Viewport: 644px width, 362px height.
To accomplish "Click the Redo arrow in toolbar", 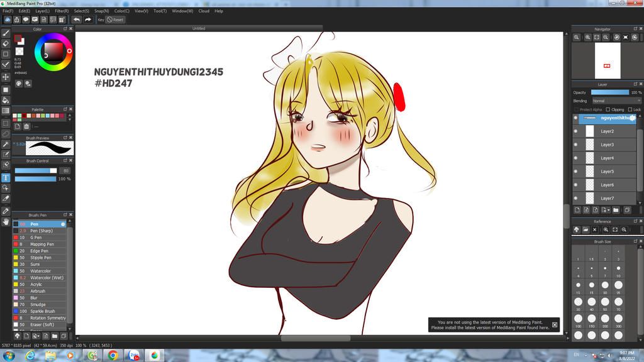I will pyautogui.click(x=87, y=19).
